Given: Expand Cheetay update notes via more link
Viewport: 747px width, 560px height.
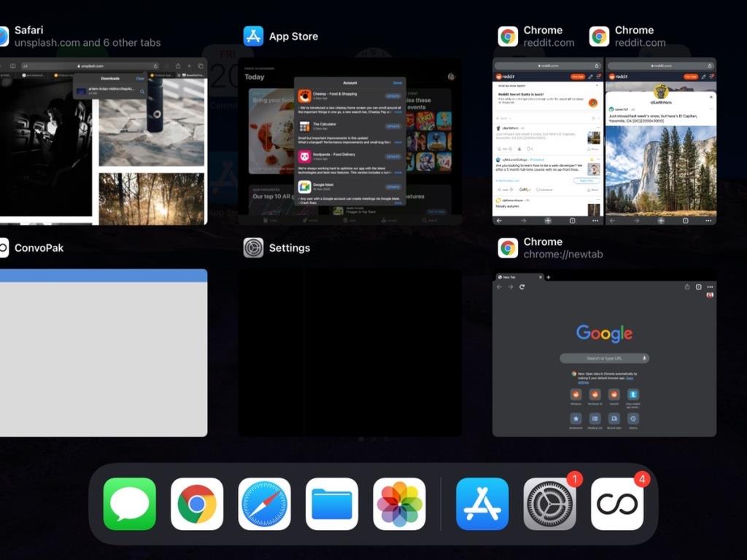Looking at the screenshot, I should coord(396,112).
